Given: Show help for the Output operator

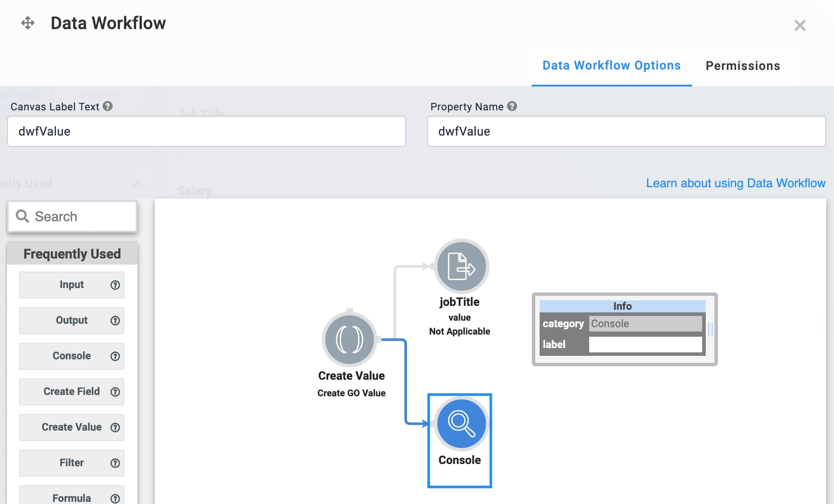Looking at the screenshot, I should coord(115,321).
